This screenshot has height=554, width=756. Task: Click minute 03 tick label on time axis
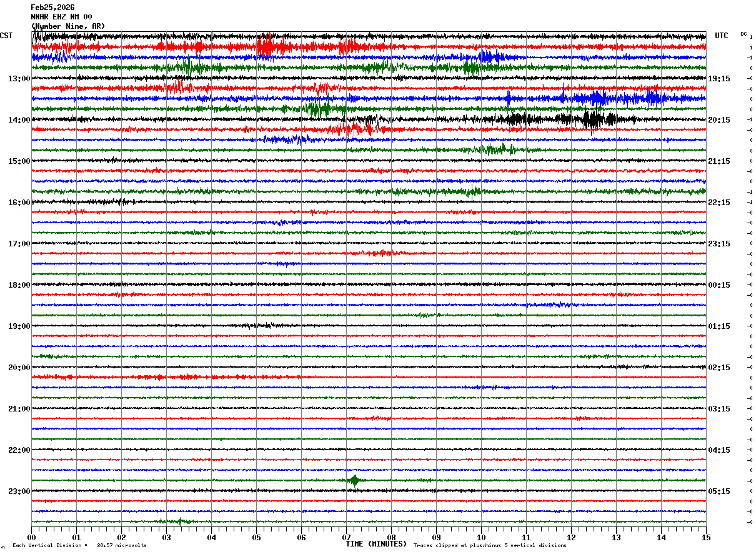click(x=166, y=537)
